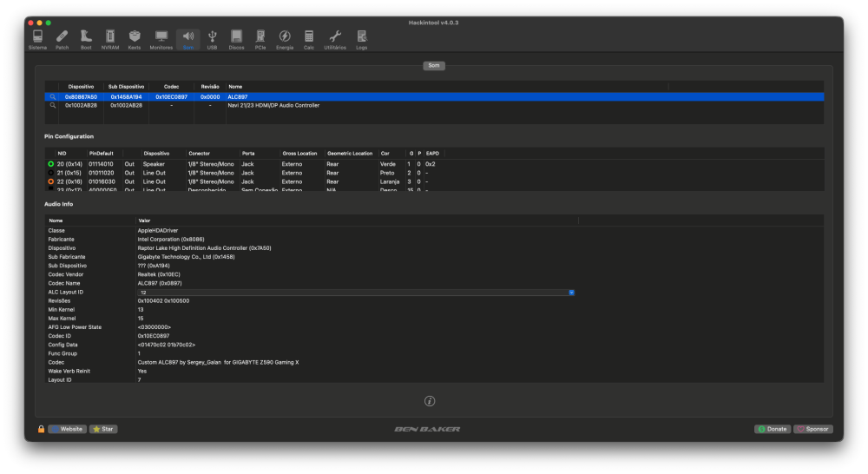Sort by the Conector column header
The height and width of the screenshot is (474, 868).
(x=200, y=154)
